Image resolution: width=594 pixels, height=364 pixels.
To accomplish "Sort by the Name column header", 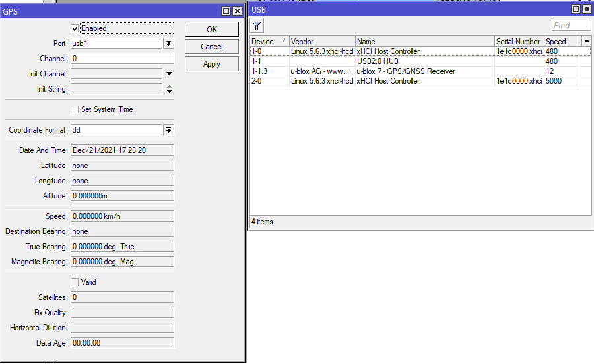I will 425,42.
